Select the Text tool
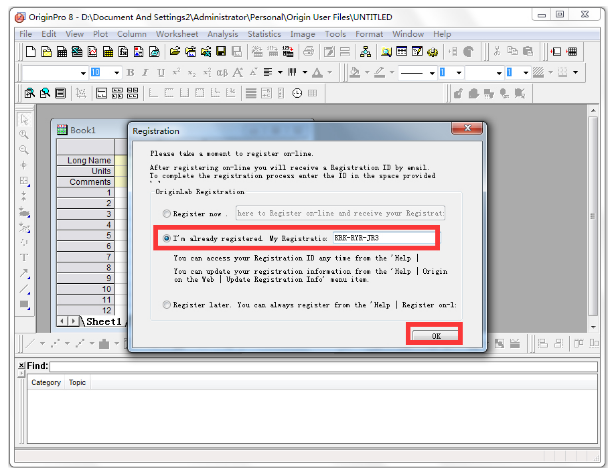The width and height of the screenshot is (612, 475). tap(24, 257)
